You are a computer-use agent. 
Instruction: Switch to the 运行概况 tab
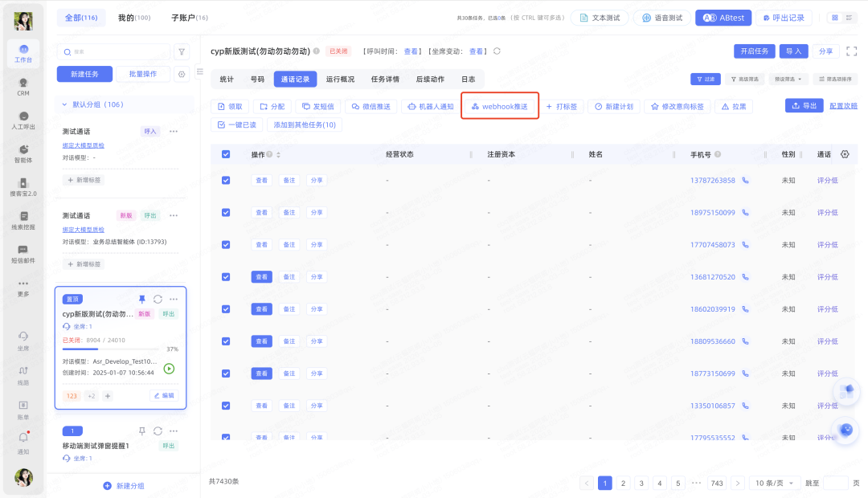click(340, 80)
